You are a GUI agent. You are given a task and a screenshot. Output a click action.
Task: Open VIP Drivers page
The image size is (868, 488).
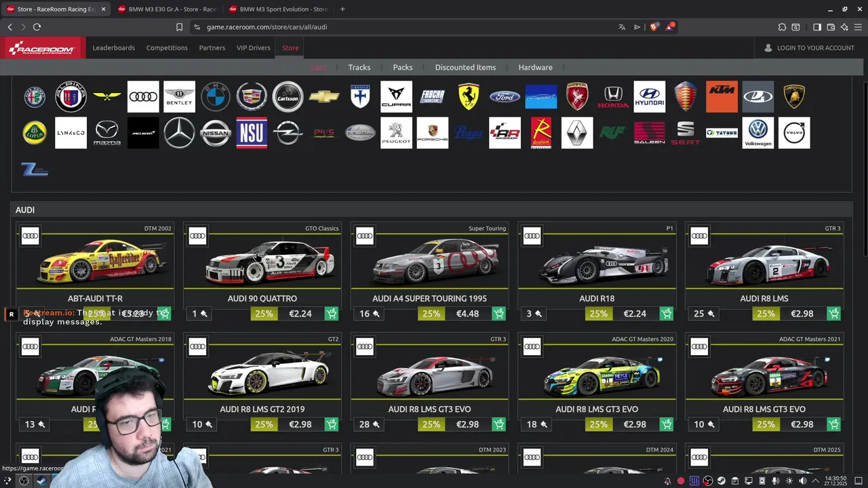coord(254,48)
